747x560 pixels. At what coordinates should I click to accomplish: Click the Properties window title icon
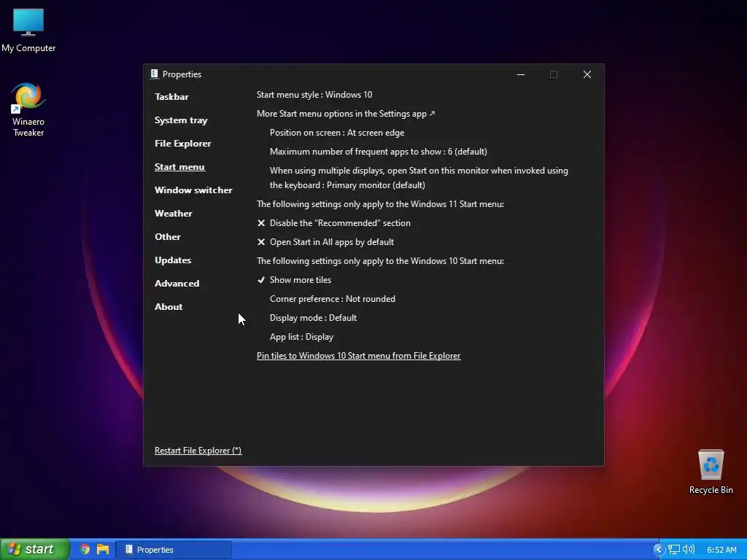(x=155, y=74)
